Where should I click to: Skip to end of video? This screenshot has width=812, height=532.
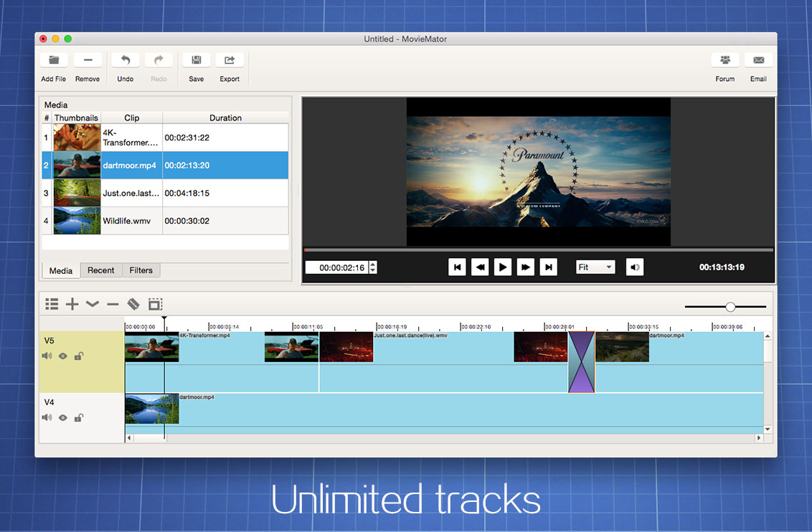548,267
